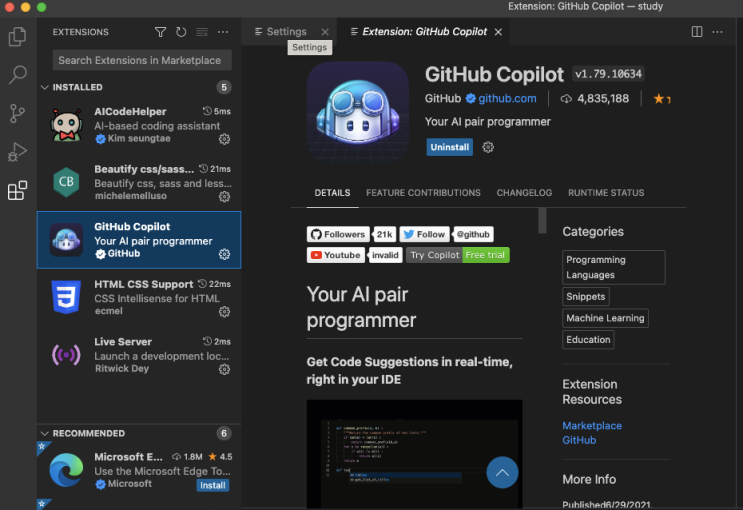Click the Uninstall button
Viewport: 743px width, 510px height.
(x=450, y=147)
